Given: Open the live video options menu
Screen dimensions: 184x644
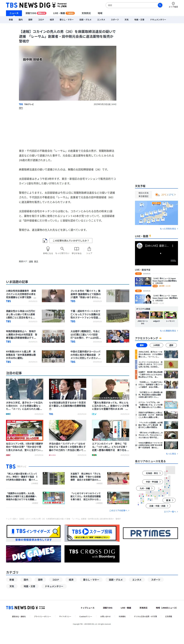Looking at the screenshot, I should (x=173, y=246).
